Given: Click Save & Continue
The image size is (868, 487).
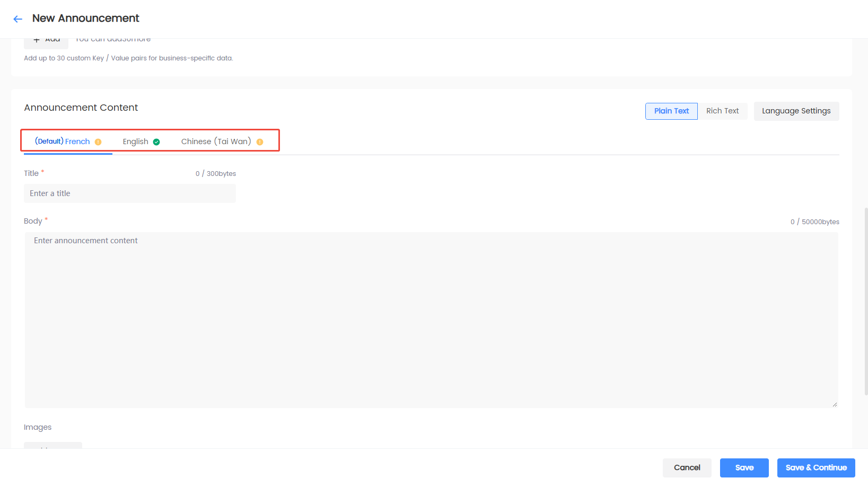Looking at the screenshot, I should (x=816, y=467).
